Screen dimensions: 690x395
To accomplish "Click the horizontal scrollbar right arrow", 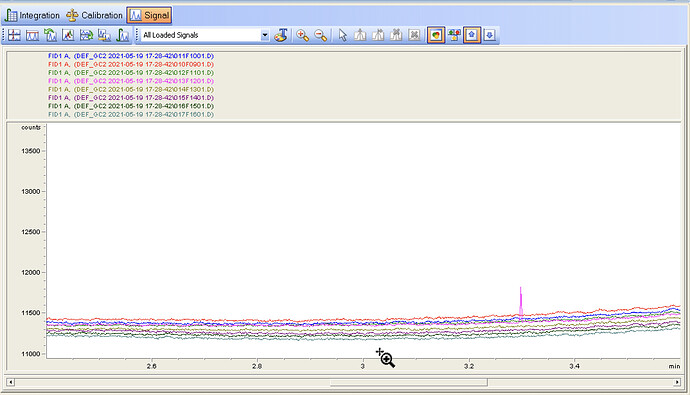I will (x=678, y=382).
